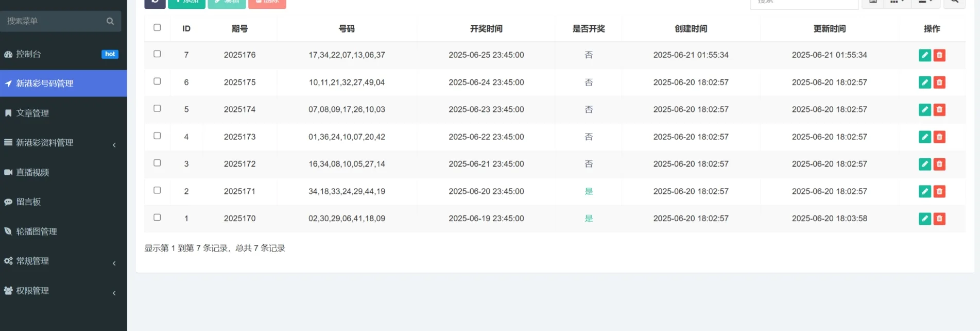The width and height of the screenshot is (980, 331).
Task: Delete the row with period 2025175
Action: coord(939,82)
